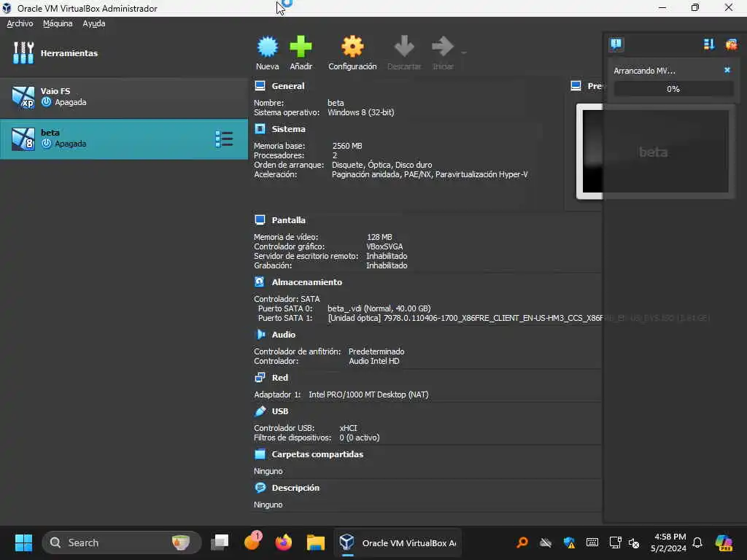Open the clock showing 4:58 PM
The image size is (747, 560).
tap(669, 542)
